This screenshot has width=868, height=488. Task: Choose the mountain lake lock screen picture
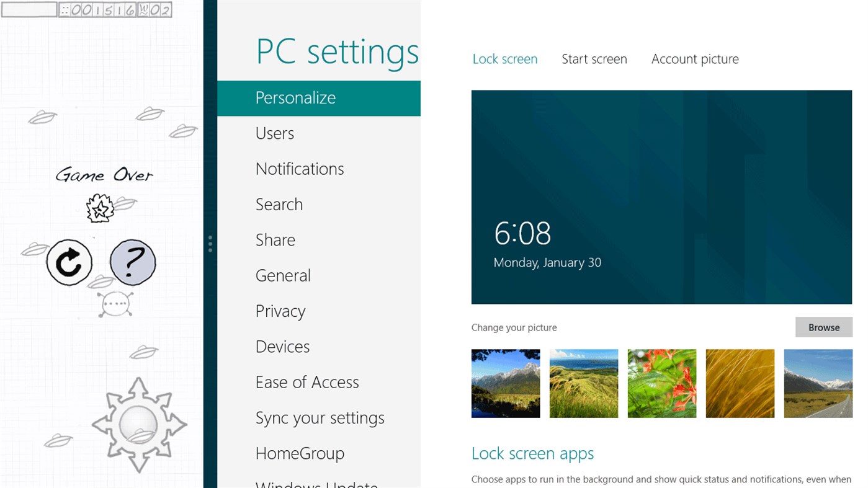506,383
